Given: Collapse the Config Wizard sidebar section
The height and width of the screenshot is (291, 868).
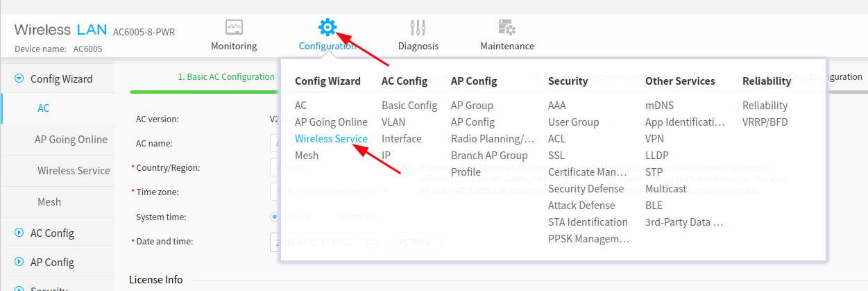Looking at the screenshot, I should [x=19, y=79].
